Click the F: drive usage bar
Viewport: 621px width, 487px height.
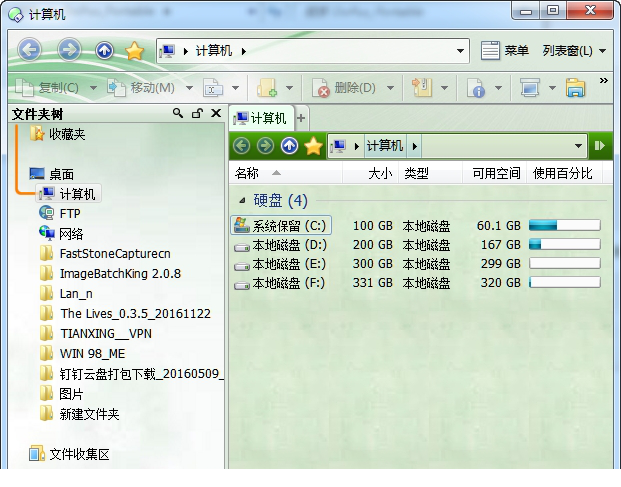(x=564, y=282)
